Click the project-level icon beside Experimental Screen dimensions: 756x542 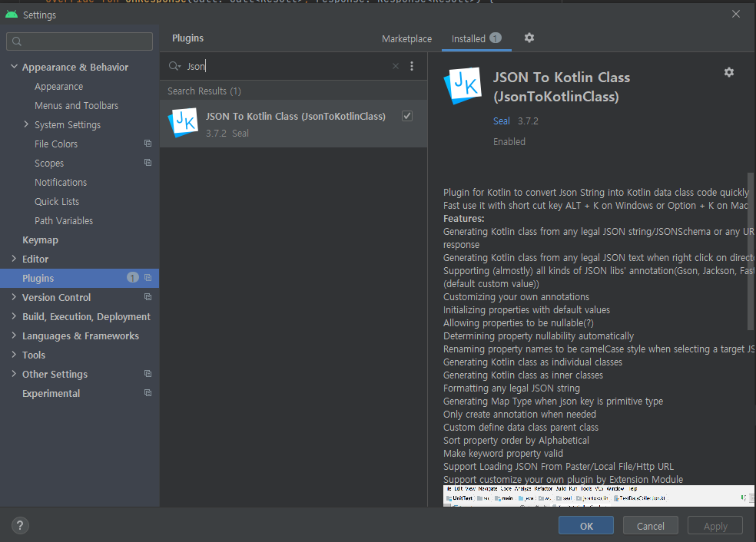(x=148, y=392)
